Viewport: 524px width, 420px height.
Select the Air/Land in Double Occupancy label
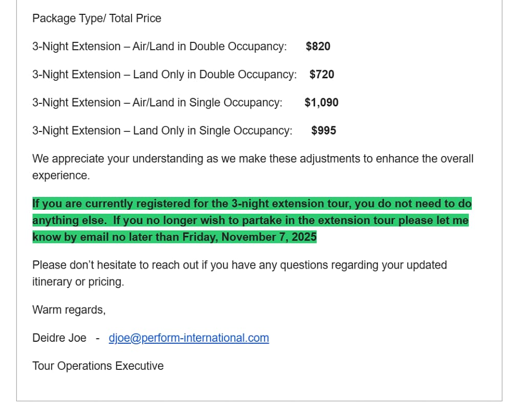(209, 47)
